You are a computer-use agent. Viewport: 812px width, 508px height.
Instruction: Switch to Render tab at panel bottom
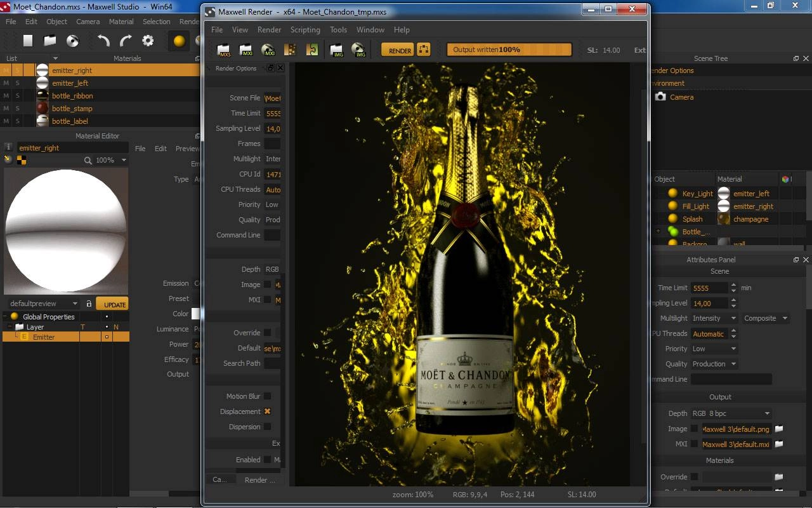coord(260,480)
